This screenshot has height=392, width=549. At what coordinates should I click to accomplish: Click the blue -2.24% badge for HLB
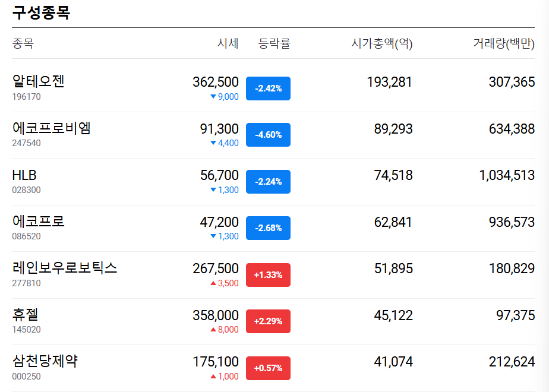[268, 181]
